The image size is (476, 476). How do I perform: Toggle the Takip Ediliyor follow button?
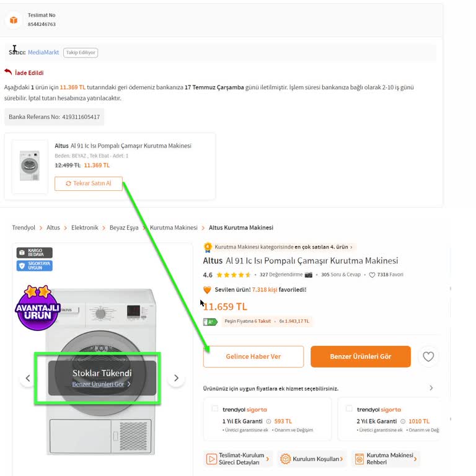point(81,53)
